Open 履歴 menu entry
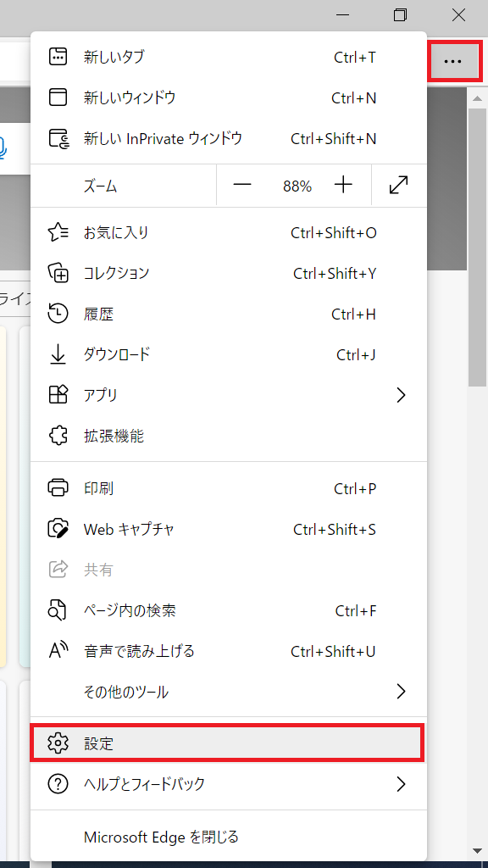488x868 pixels. (229, 314)
